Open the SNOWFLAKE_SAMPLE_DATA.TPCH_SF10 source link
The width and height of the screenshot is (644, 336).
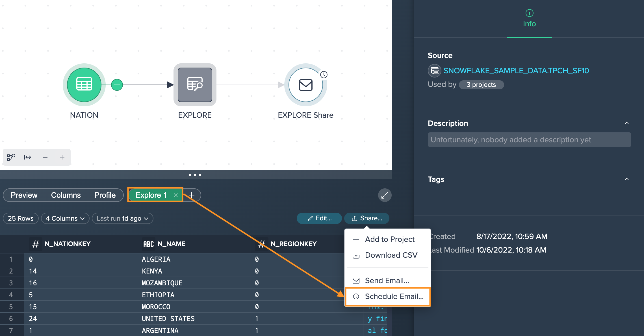[x=516, y=70]
